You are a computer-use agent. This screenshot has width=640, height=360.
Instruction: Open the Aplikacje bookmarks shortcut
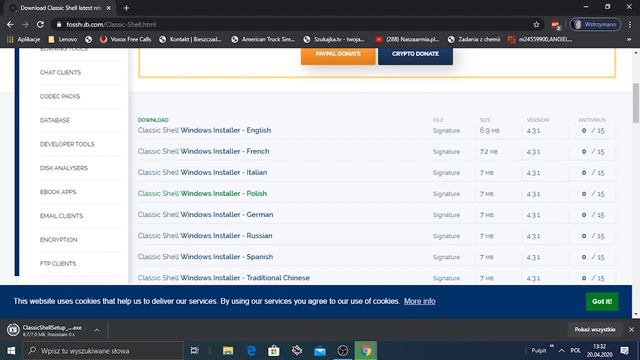(x=24, y=39)
